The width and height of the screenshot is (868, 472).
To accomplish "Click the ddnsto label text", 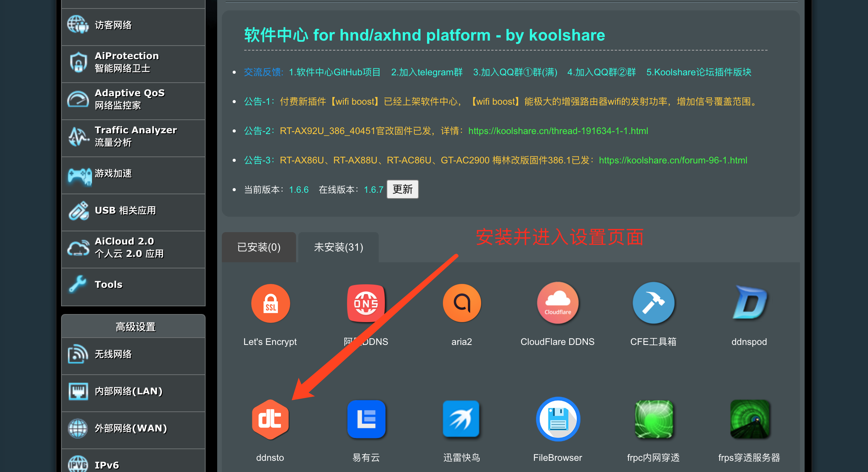I will click(270, 458).
